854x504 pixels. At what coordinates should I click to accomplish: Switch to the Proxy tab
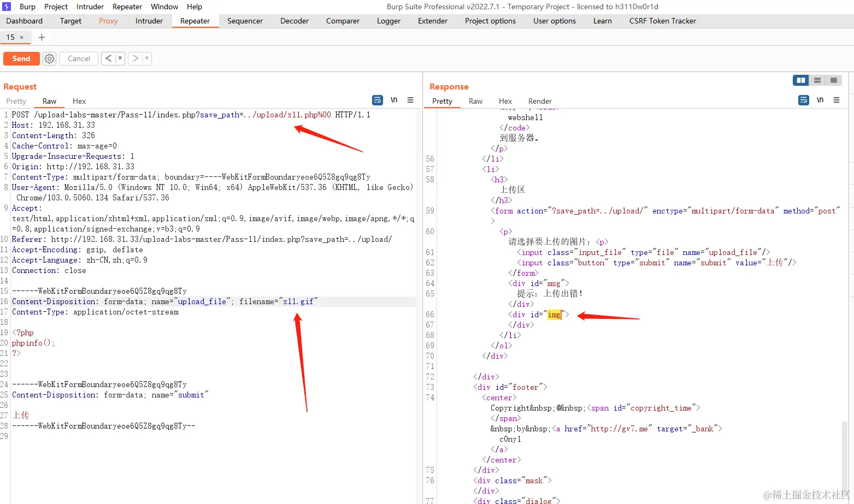[108, 21]
